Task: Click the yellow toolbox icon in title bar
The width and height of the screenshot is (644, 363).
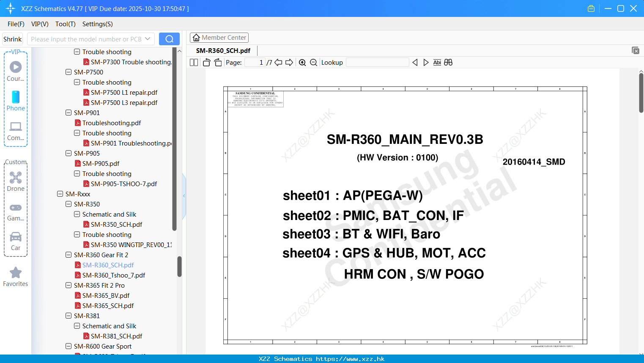Action: point(591,8)
